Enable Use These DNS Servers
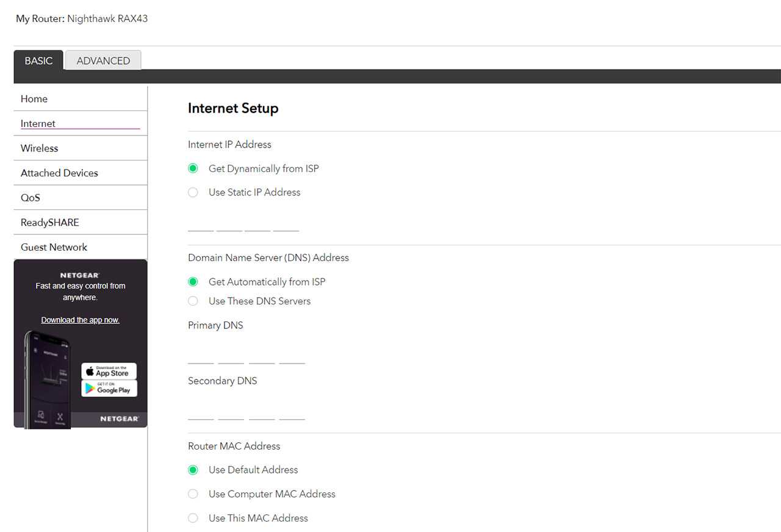781x532 pixels. point(193,301)
